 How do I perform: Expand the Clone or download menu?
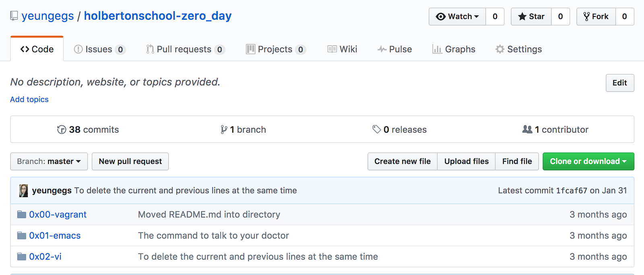click(588, 161)
